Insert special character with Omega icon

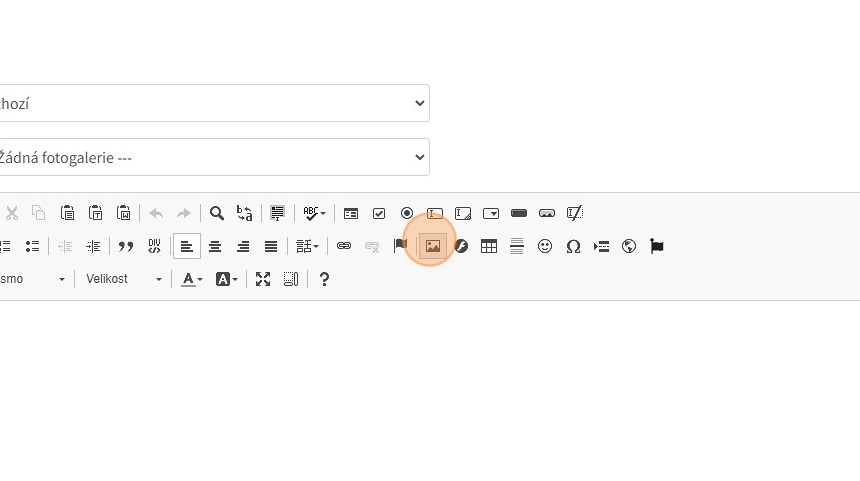tap(573, 246)
